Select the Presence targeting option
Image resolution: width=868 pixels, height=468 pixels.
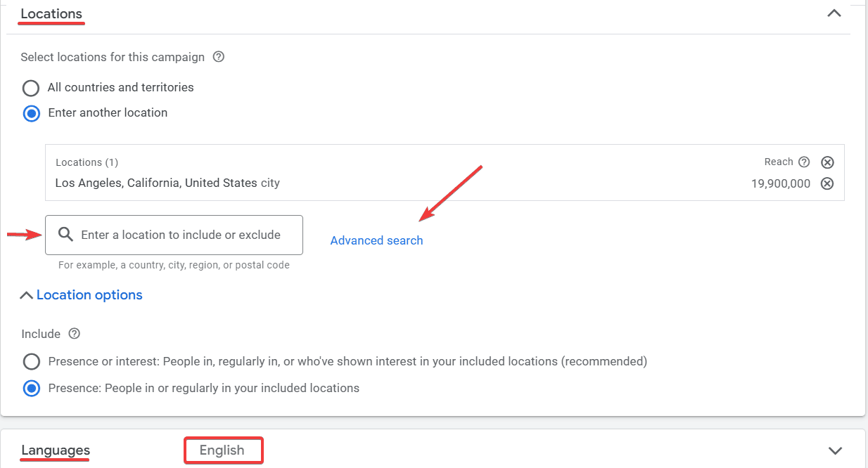coord(31,388)
